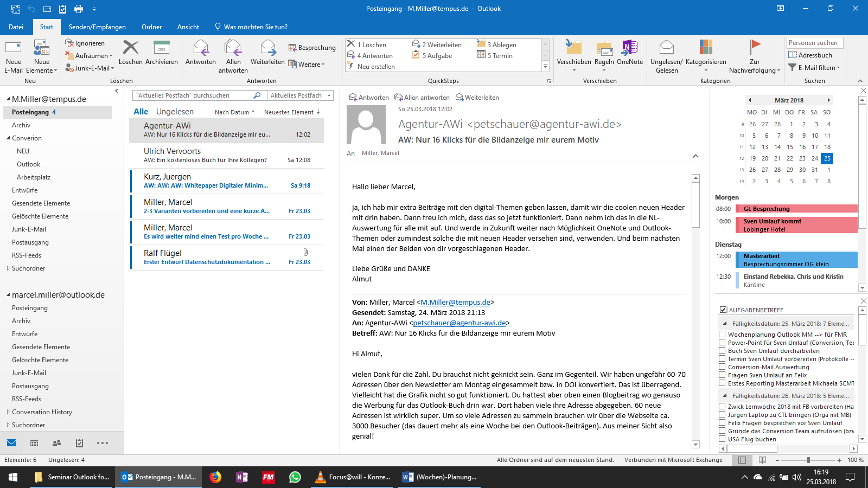Check the task Zwick Lernwoche 2018
This screenshot has width=868, height=488.
722,407
